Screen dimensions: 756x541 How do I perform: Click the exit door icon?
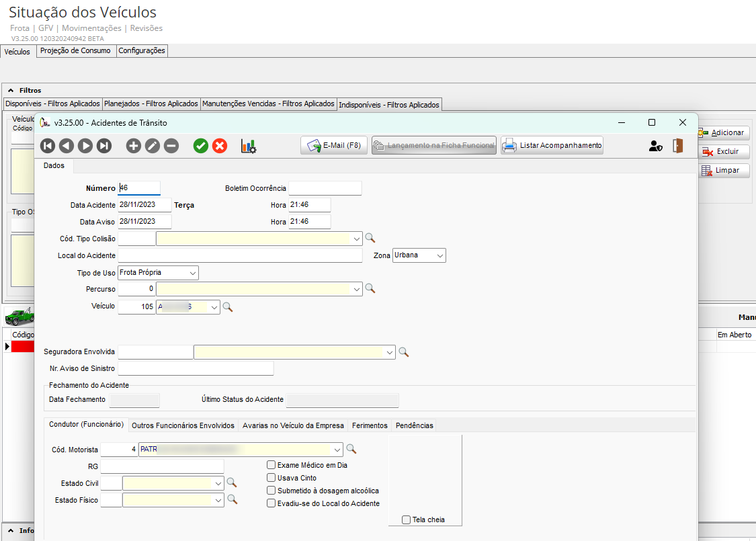pos(678,146)
